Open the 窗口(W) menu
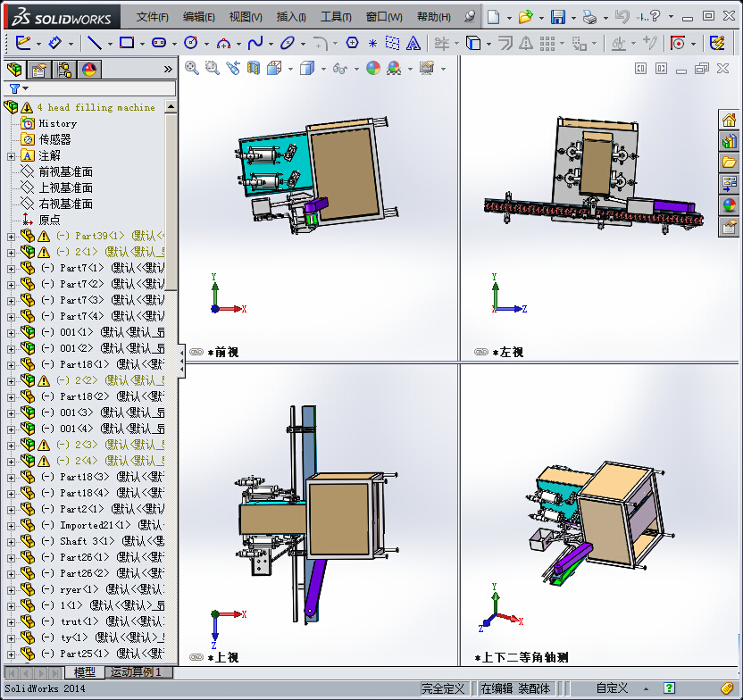Image resolution: width=743 pixels, height=700 pixels. tap(384, 17)
